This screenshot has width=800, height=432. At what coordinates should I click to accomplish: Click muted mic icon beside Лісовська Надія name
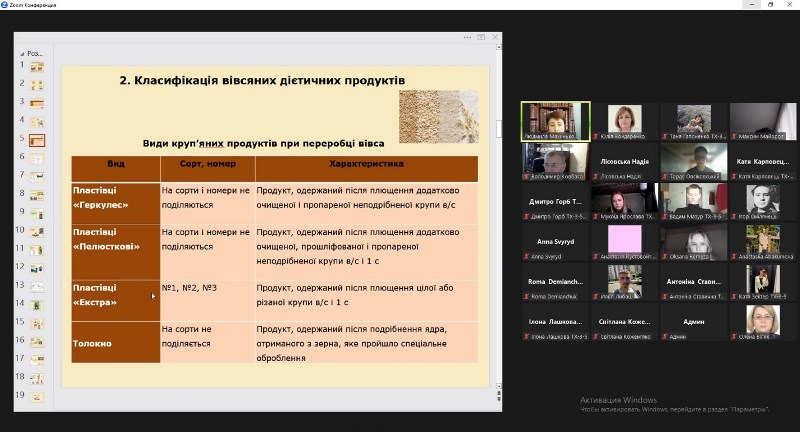[595, 176]
